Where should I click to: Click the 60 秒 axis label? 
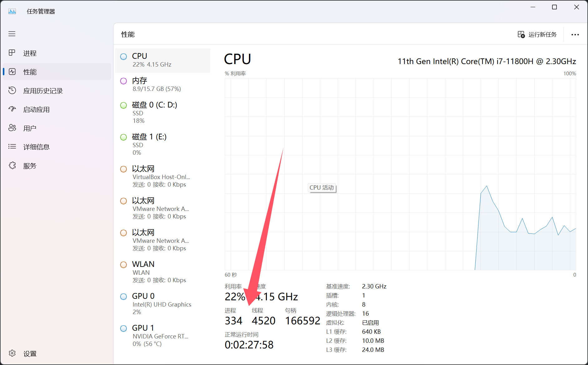(x=231, y=275)
